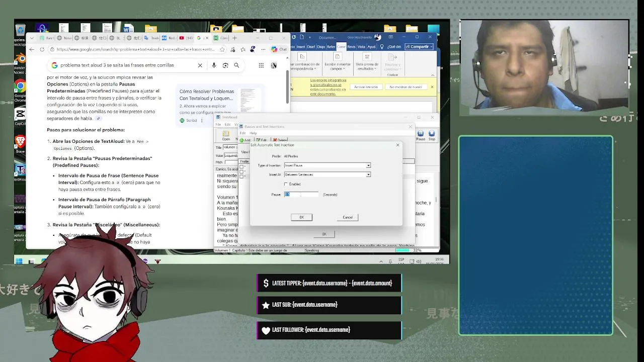Click Google search magnifier icon
Screen dimensions: 644x362
[236, 65]
